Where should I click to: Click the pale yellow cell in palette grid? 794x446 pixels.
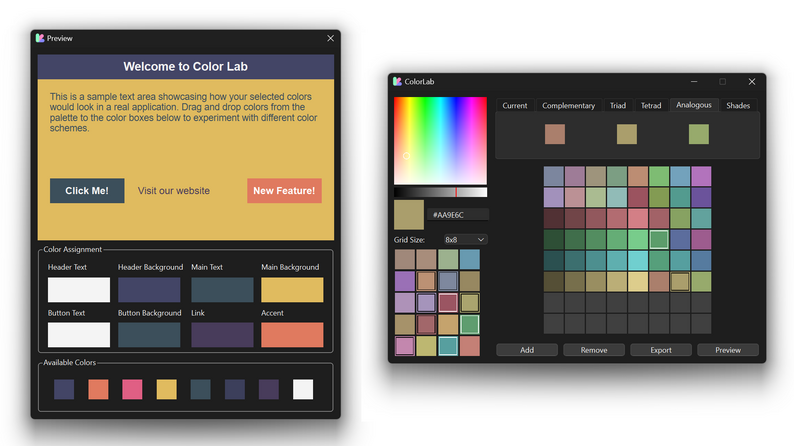[638, 281]
